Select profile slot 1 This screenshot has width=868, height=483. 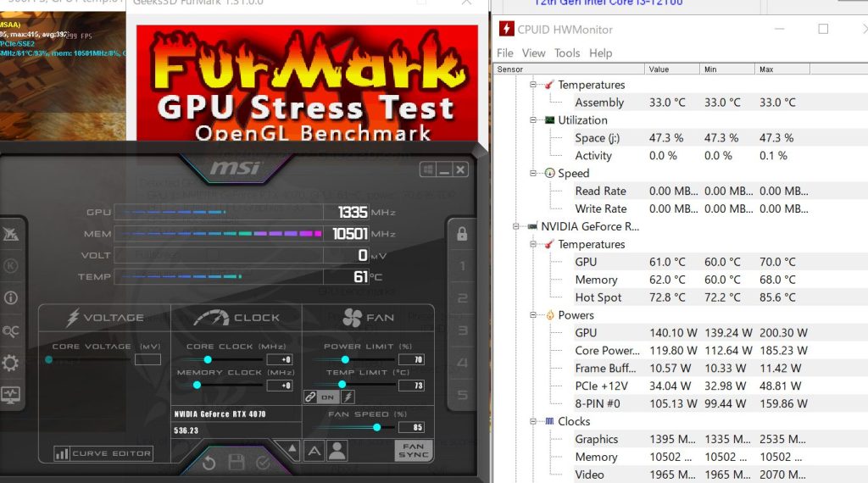click(x=462, y=266)
